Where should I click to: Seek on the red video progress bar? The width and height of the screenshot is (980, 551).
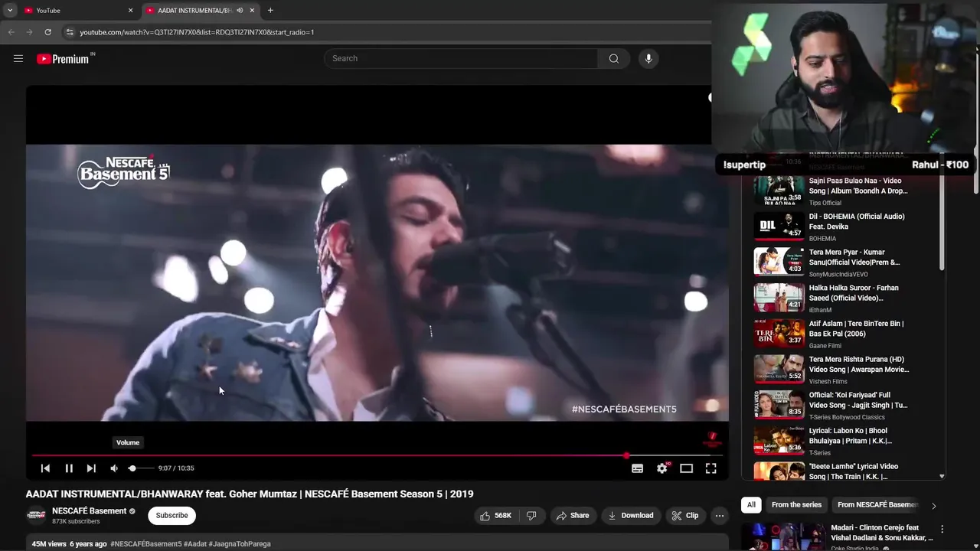(377, 455)
